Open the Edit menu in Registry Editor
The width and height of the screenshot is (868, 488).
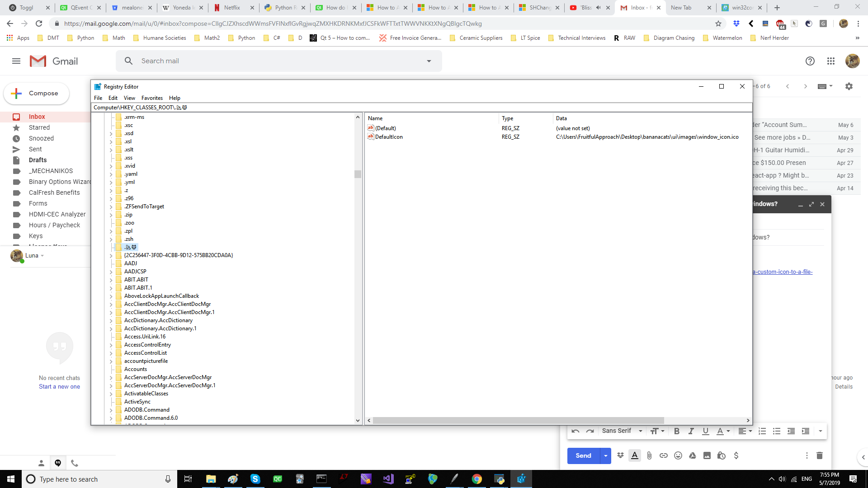pos(113,98)
